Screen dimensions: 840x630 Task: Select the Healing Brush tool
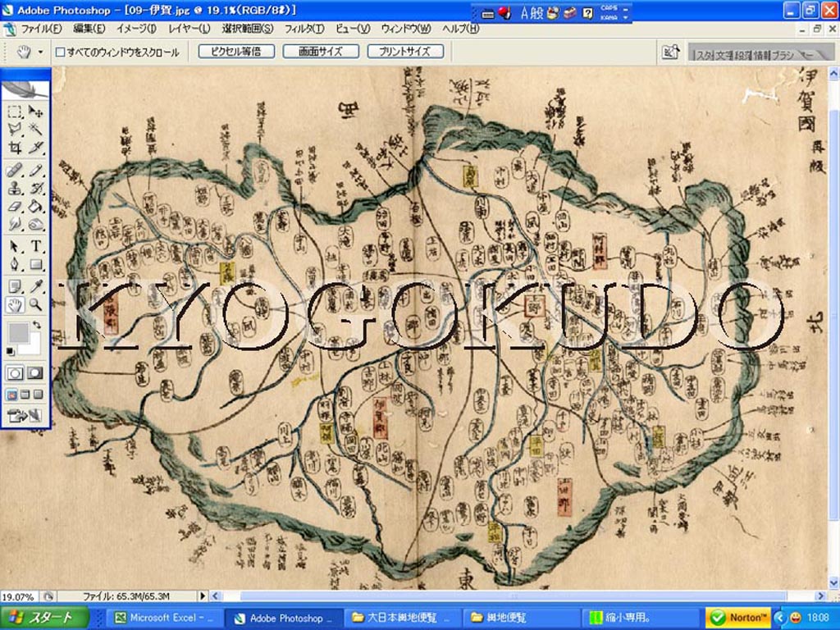click(15, 171)
